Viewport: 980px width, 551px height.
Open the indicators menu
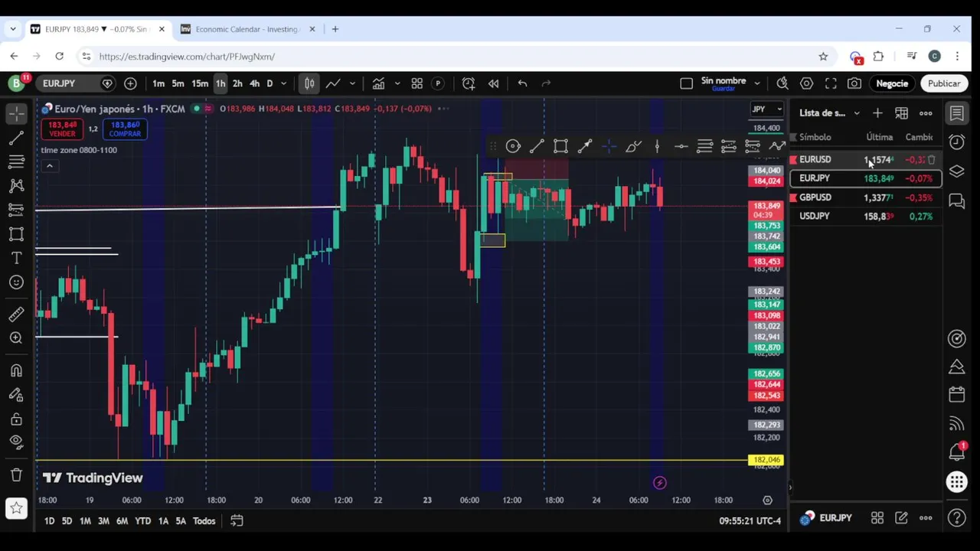click(x=378, y=83)
